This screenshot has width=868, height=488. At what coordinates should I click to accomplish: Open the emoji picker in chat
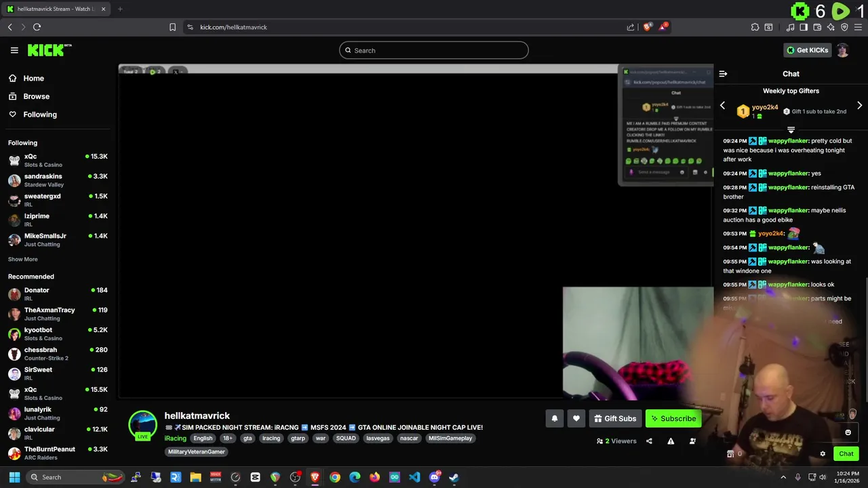pos(848,432)
